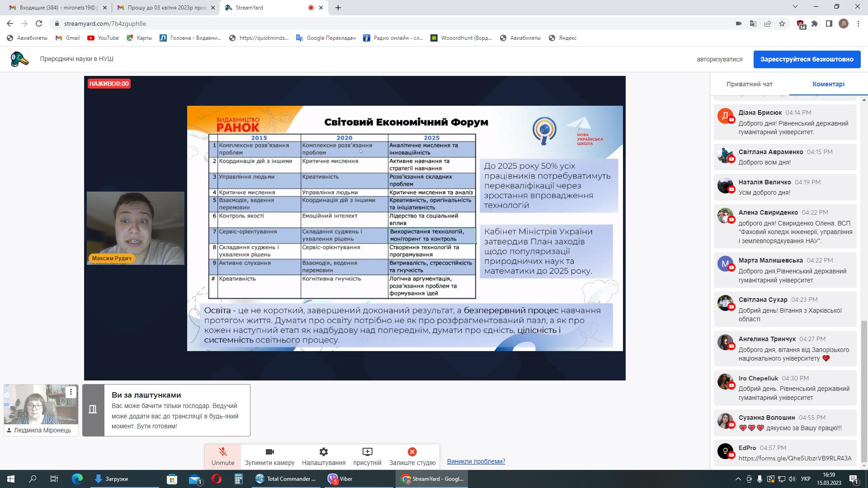
Task: Open options menu on Людмила Міронець thumbnail
Action: click(71, 392)
